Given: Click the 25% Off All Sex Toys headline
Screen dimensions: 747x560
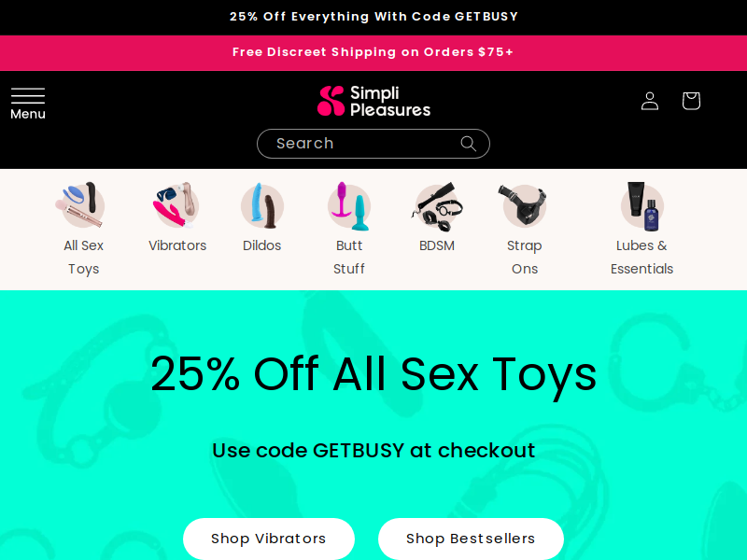Looking at the screenshot, I should tap(373, 375).
